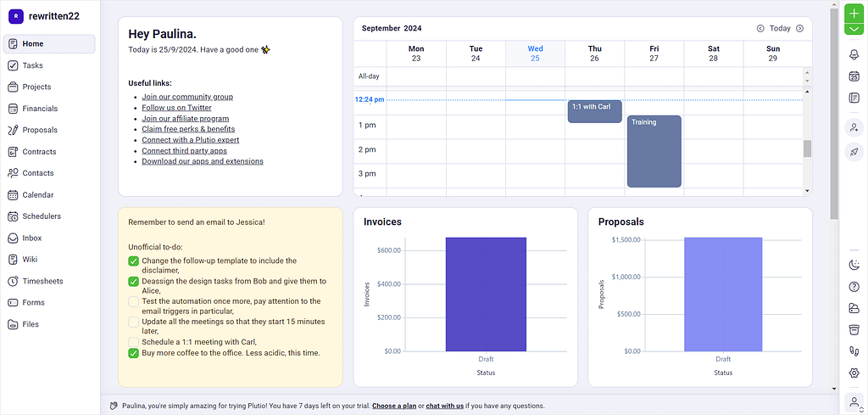868x415 pixels.
Task: Check Schedule a 1:1 meeting with Carl checkbox
Action: pos(133,342)
